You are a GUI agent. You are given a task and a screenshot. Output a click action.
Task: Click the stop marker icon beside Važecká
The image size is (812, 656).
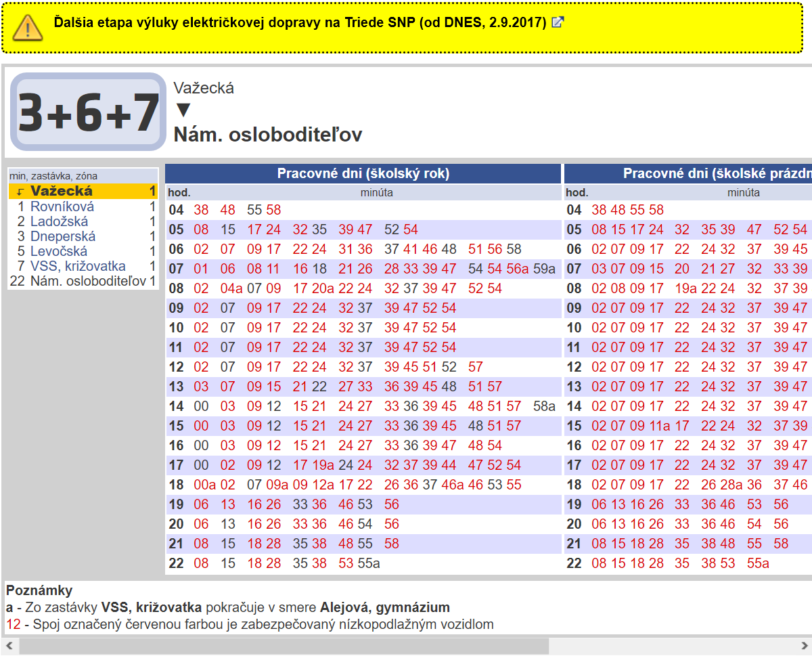[x=20, y=192]
